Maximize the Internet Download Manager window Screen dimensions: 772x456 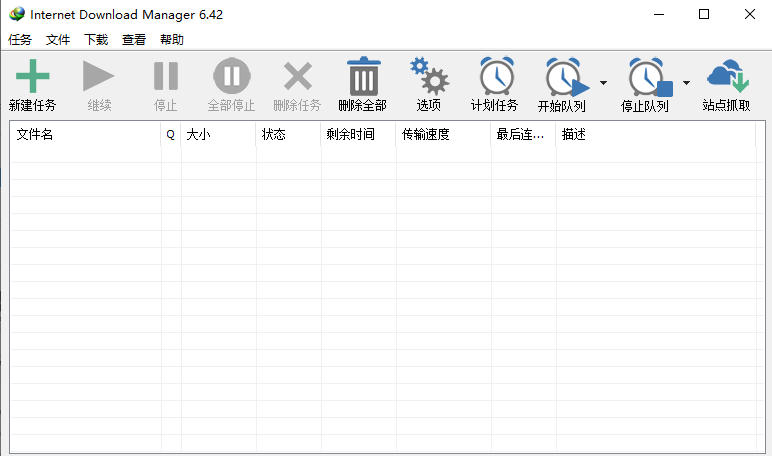(x=704, y=14)
